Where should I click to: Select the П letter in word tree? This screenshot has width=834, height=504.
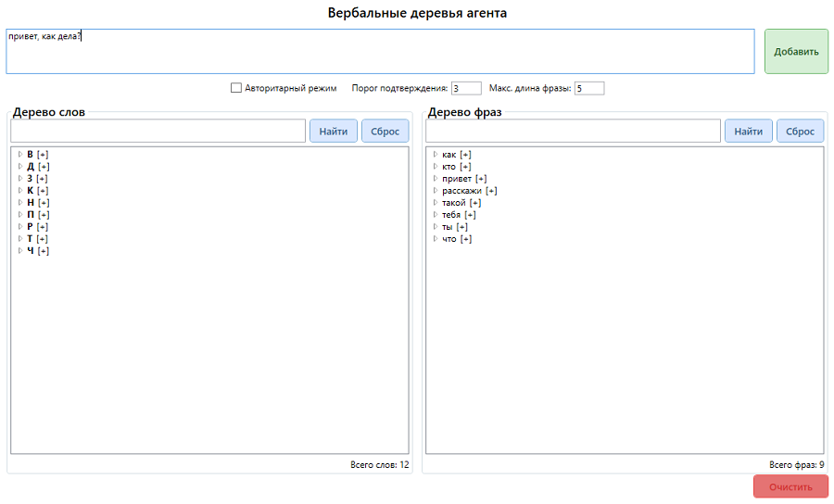coord(31,214)
